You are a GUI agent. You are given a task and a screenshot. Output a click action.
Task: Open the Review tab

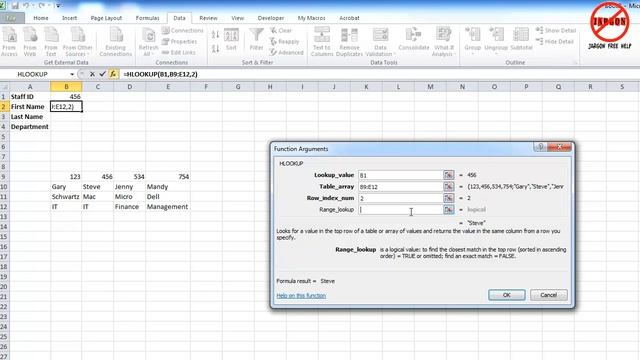coord(208,18)
